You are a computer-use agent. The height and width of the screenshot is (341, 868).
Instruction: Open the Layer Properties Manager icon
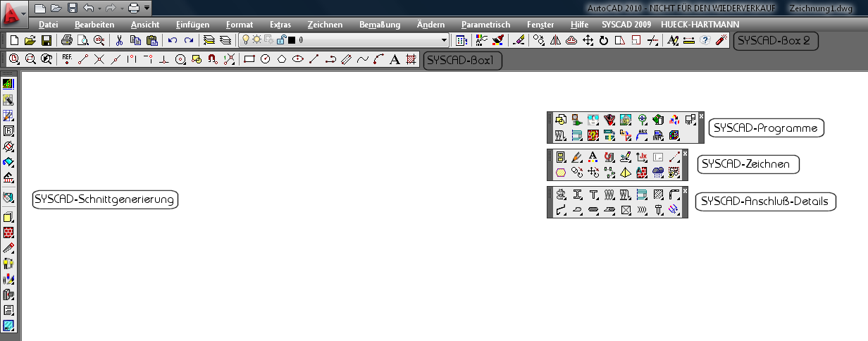point(209,40)
